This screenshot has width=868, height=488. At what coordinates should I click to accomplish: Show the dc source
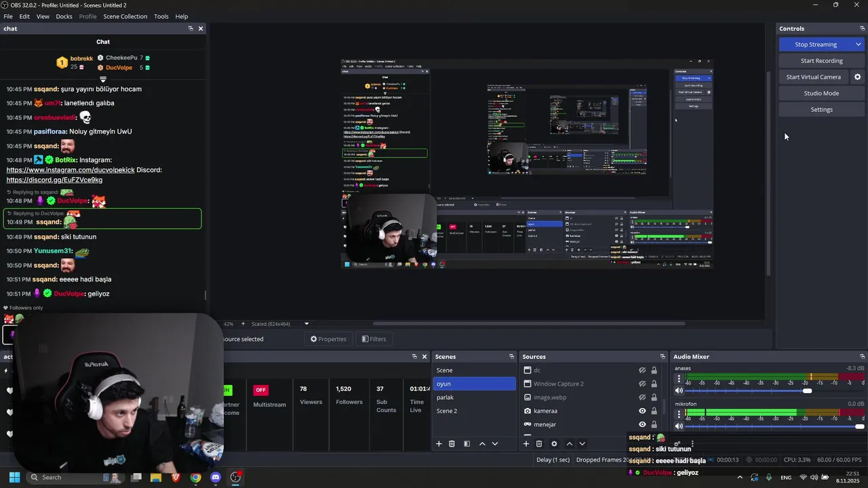click(x=642, y=370)
